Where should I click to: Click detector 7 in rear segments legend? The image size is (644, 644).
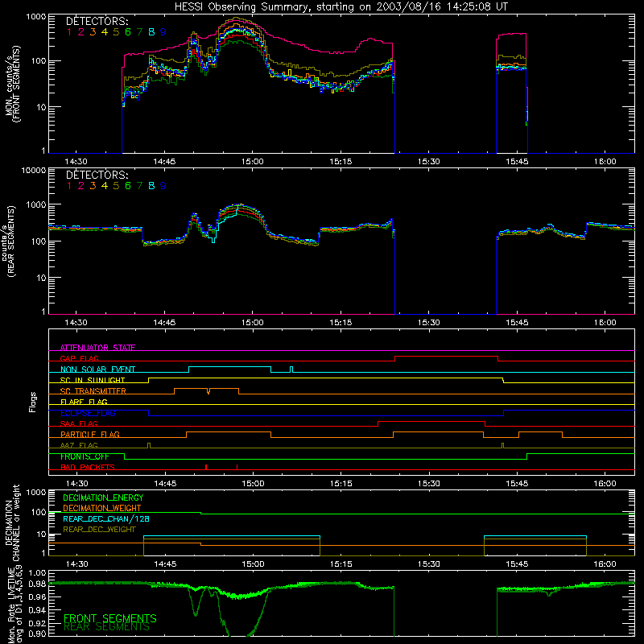point(139,186)
